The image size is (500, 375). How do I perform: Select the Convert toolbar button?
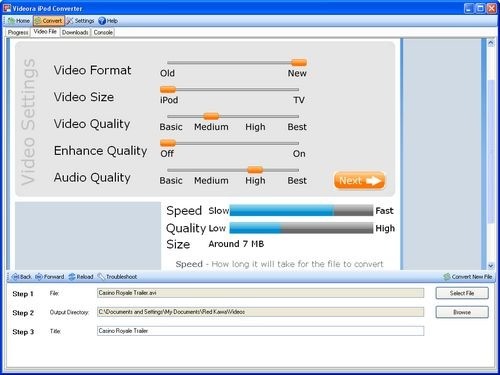(x=49, y=21)
